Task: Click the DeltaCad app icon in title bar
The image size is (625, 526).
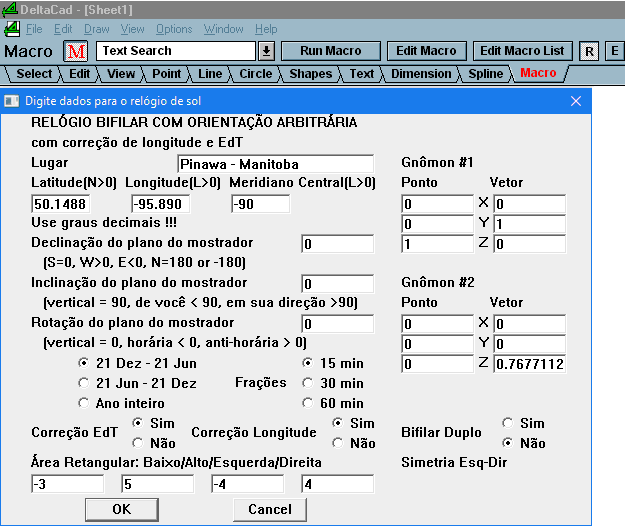Action: tap(10, 9)
